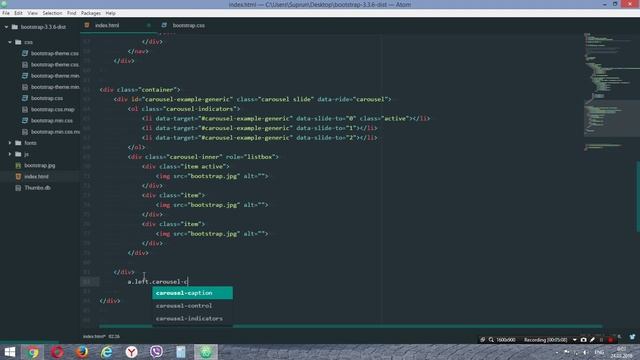Open bootstrap.jpg image file
Screen dimensions: 640x360
click(40, 165)
